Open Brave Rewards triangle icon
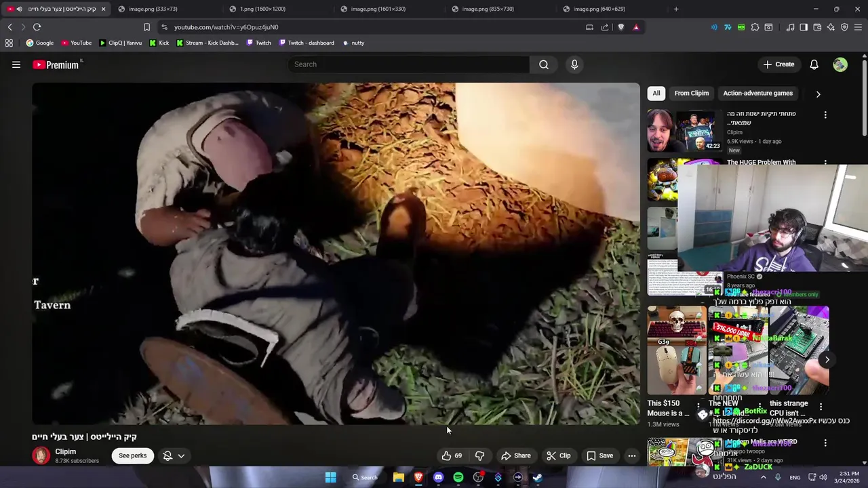The height and width of the screenshot is (488, 868). pos(635,27)
